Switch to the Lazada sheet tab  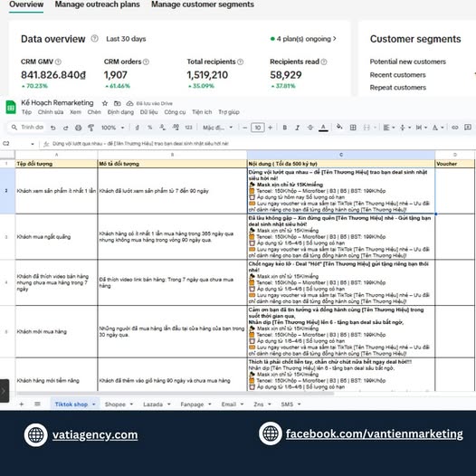coord(153,405)
